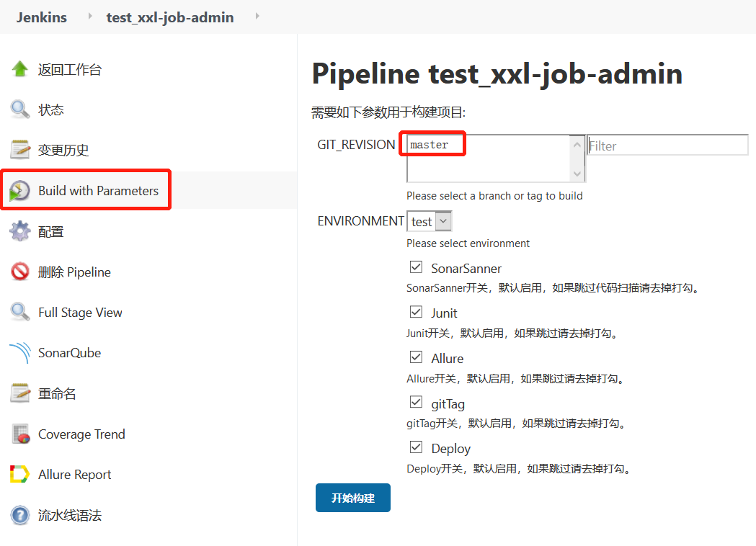Select 重命名 in sidebar
The height and width of the screenshot is (546, 756).
57,394
